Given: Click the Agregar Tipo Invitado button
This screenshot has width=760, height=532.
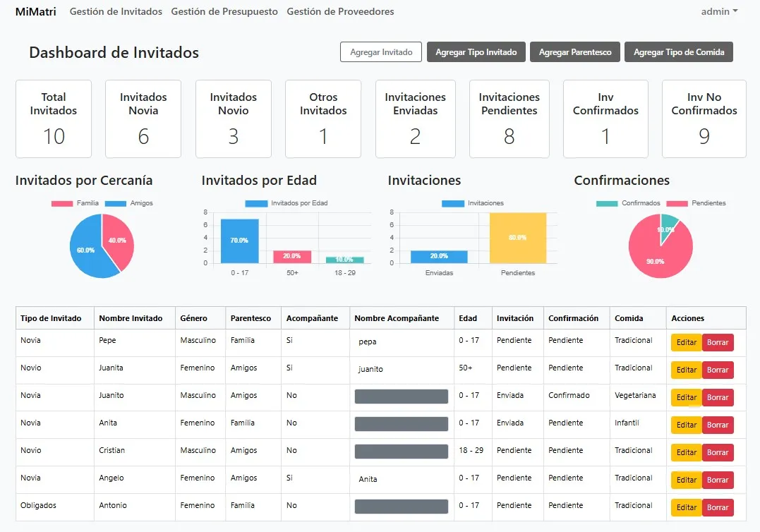Looking at the screenshot, I should pyautogui.click(x=476, y=52).
